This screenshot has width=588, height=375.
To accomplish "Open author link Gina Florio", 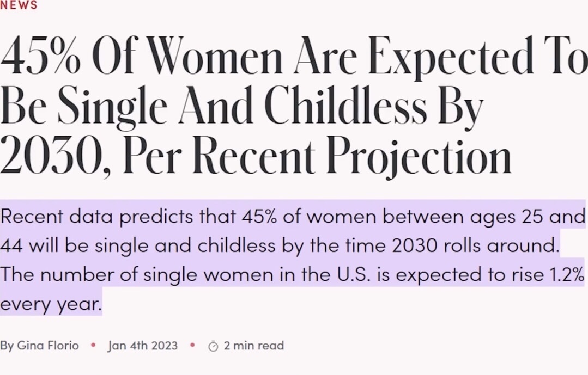I will [48, 345].
